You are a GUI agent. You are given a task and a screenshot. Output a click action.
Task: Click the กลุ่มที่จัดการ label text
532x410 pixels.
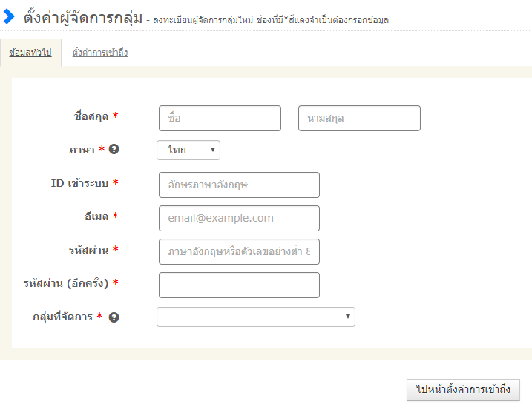[x=63, y=317]
